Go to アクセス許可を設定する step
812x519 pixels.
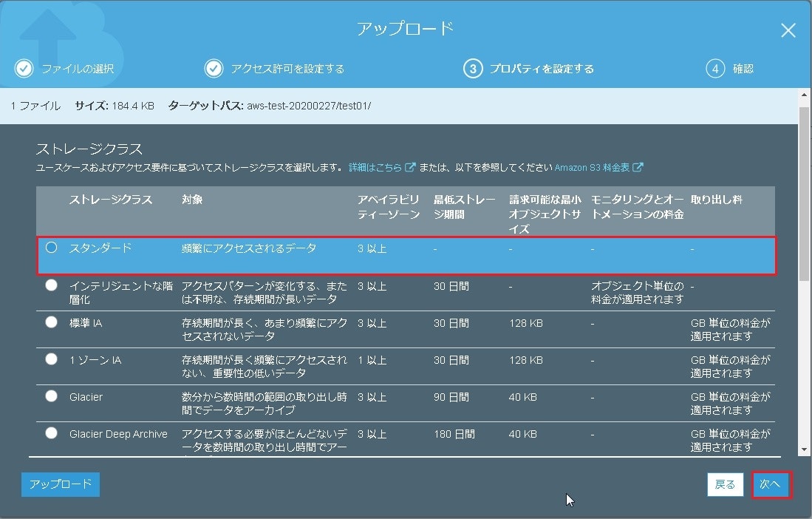tap(287, 68)
